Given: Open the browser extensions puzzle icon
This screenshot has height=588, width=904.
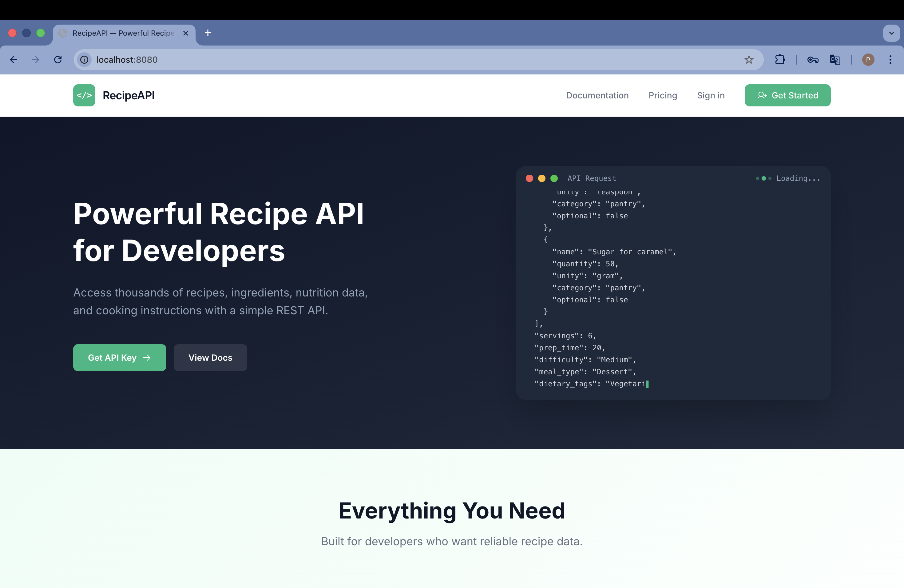Looking at the screenshot, I should coord(780,60).
